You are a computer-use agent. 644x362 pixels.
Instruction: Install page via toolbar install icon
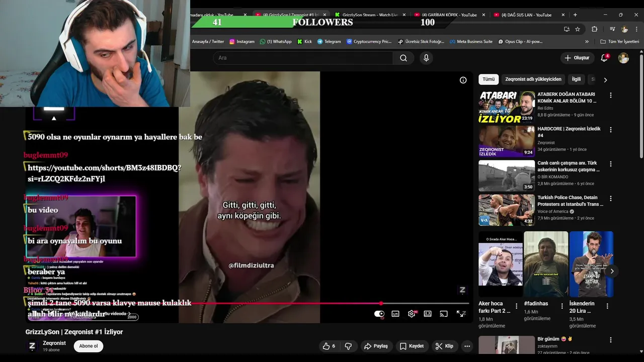567,29
